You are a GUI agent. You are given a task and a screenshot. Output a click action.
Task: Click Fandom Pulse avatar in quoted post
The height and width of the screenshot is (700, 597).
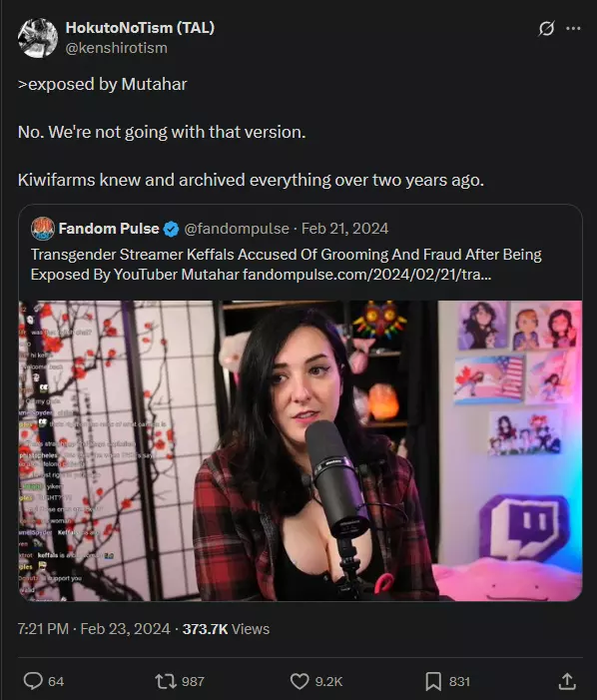coord(43,228)
